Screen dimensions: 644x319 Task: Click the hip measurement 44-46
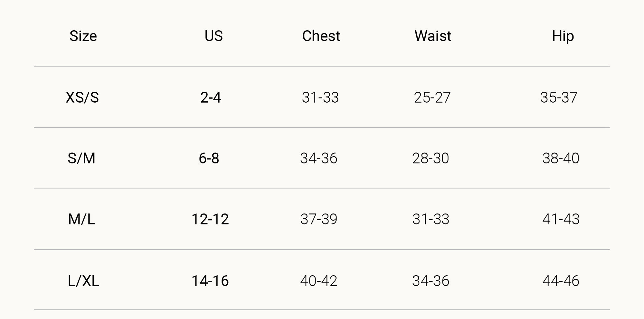click(x=561, y=281)
